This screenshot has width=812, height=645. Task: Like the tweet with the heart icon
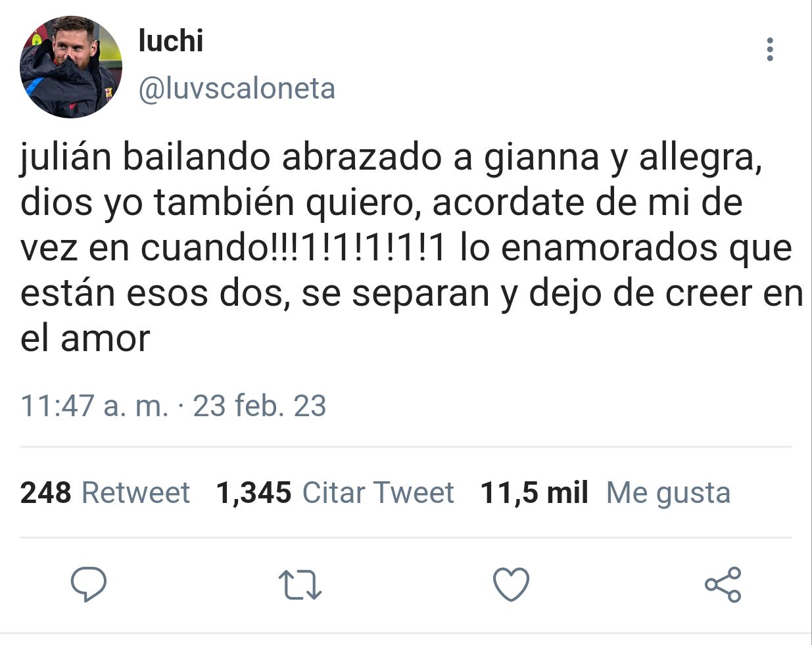click(x=511, y=584)
